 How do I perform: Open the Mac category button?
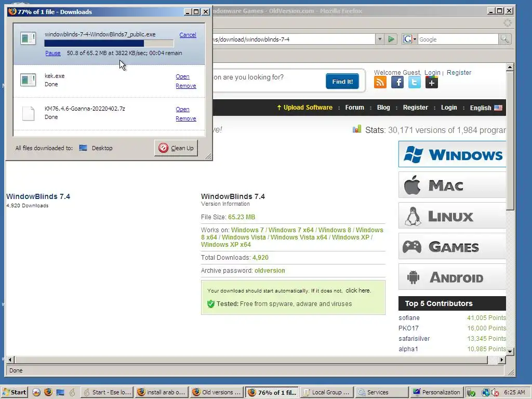453,185
